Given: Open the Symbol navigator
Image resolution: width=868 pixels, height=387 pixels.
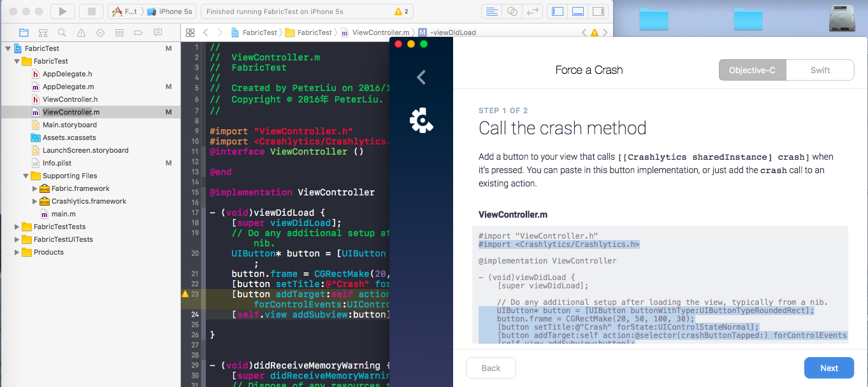Looking at the screenshot, I should point(43,32).
